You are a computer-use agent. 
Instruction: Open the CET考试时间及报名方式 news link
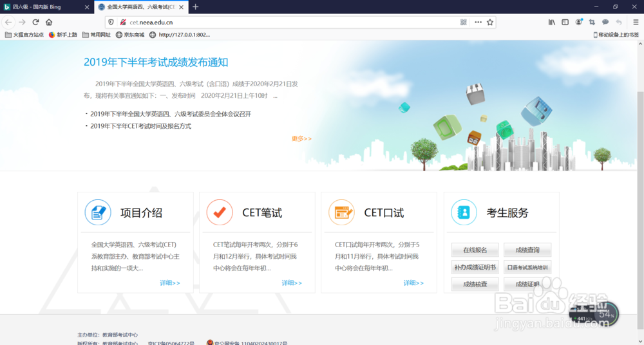pyautogui.click(x=140, y=126)
